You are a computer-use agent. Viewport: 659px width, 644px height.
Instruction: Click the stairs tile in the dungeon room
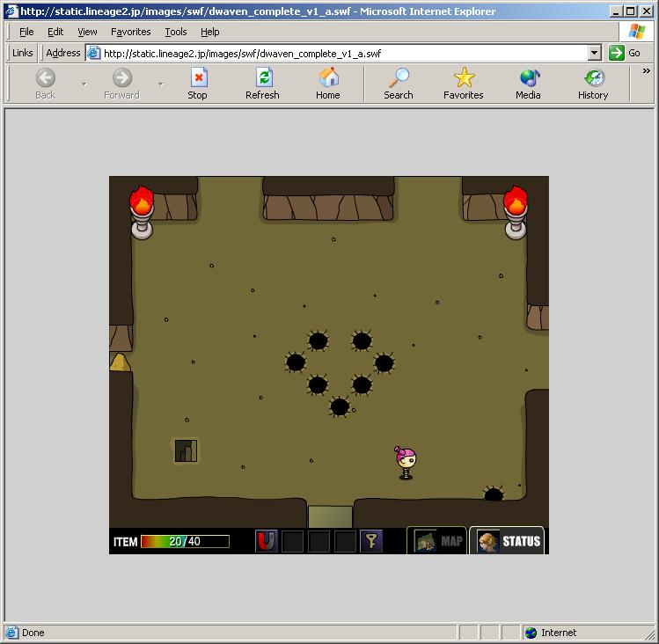[186, 450]
